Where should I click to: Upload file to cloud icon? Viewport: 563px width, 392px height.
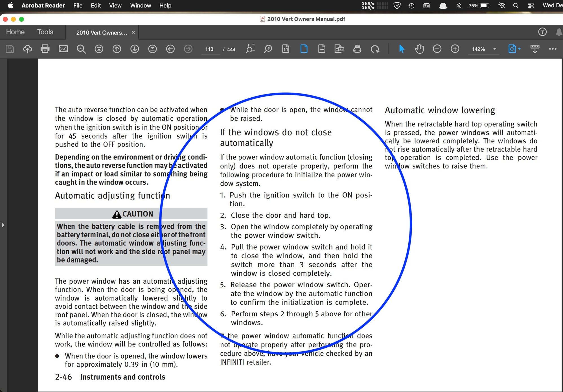[x=27, y=49]
